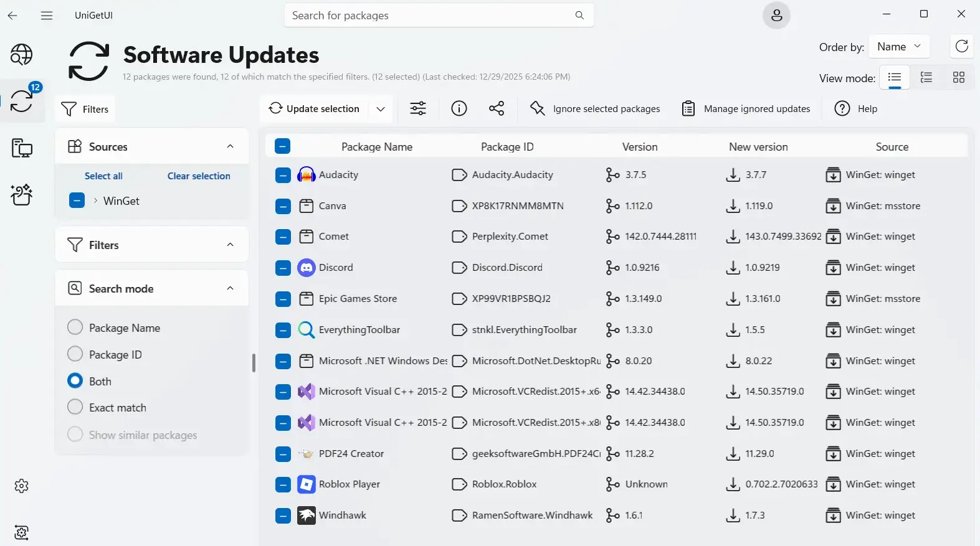980x546 pixels.
Task: Open the Update selection dropdown arrow
Action: pos(381,109)
